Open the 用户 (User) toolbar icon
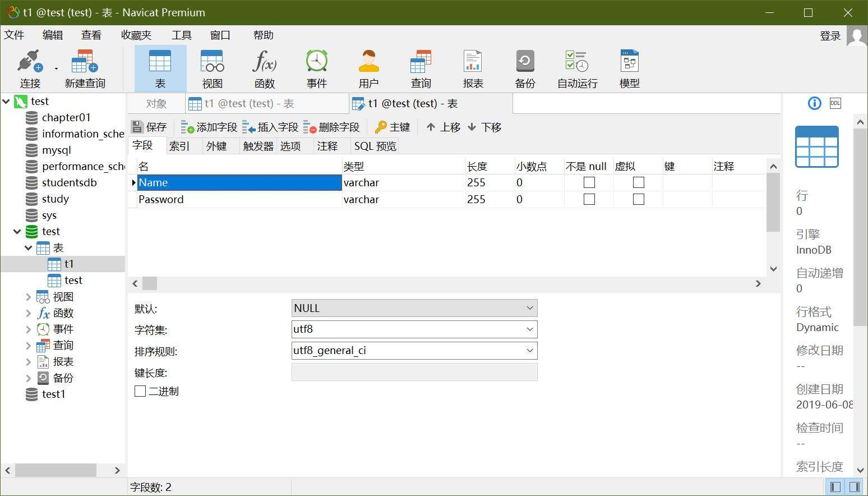Screen dimensions: 868x496 click(368, 68)
